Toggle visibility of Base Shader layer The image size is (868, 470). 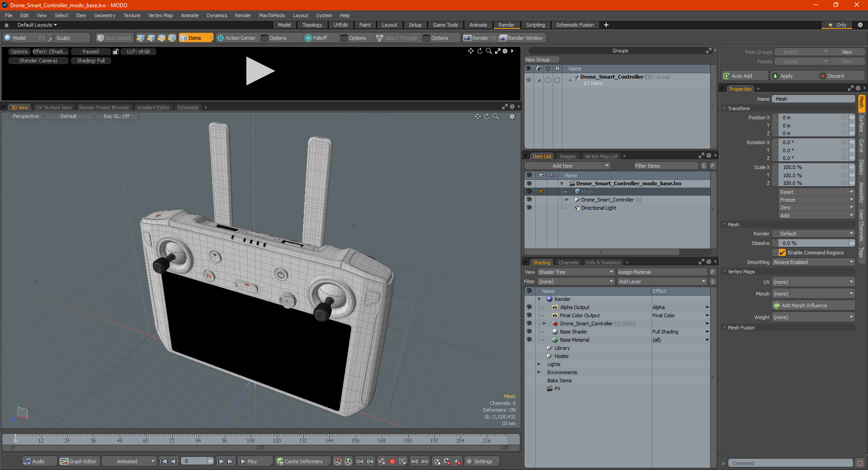tap(529, 332)
